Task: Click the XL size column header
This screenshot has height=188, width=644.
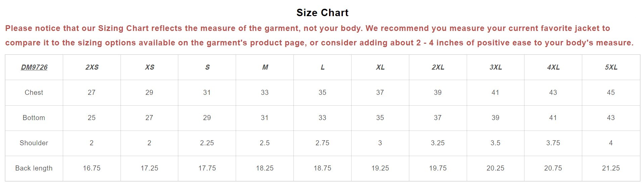Action: [380, 67]
